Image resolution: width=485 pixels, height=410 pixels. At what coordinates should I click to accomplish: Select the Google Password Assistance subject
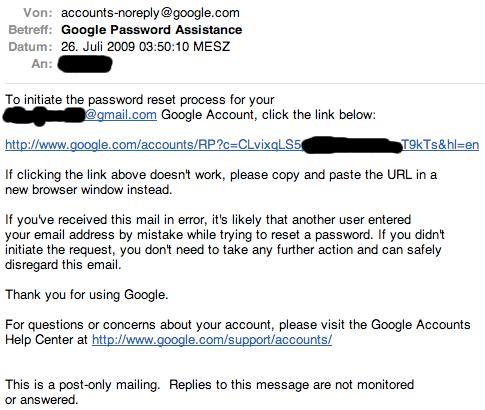(152, 30)
